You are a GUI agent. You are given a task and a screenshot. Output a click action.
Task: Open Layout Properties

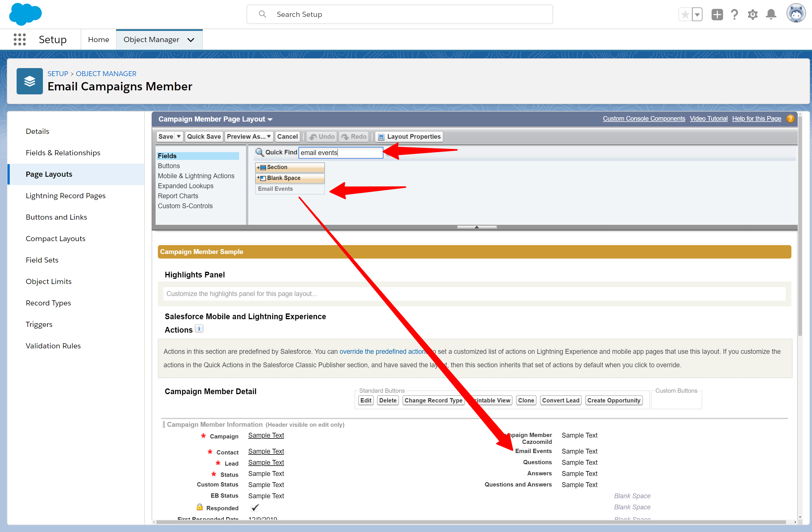(409, 136)
